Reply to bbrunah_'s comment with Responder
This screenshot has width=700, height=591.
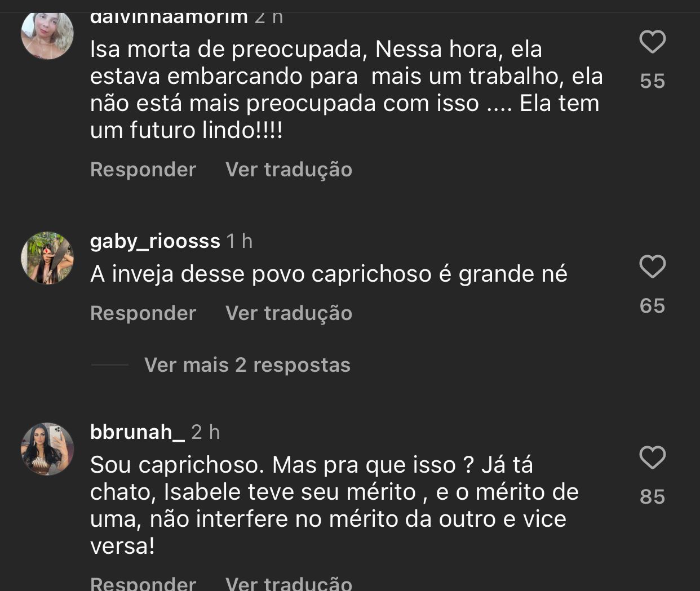point(143,583)
